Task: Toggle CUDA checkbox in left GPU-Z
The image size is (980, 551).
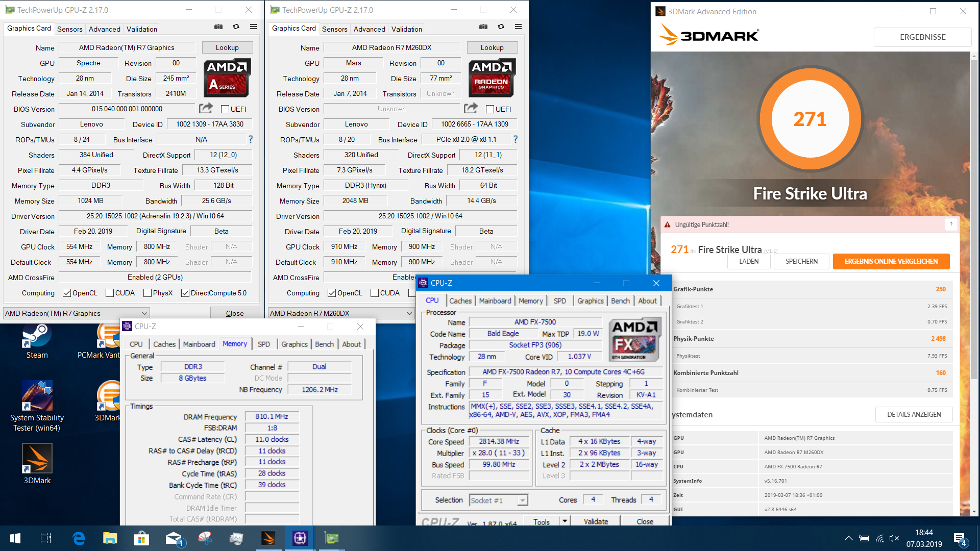Action: point(110,293)
